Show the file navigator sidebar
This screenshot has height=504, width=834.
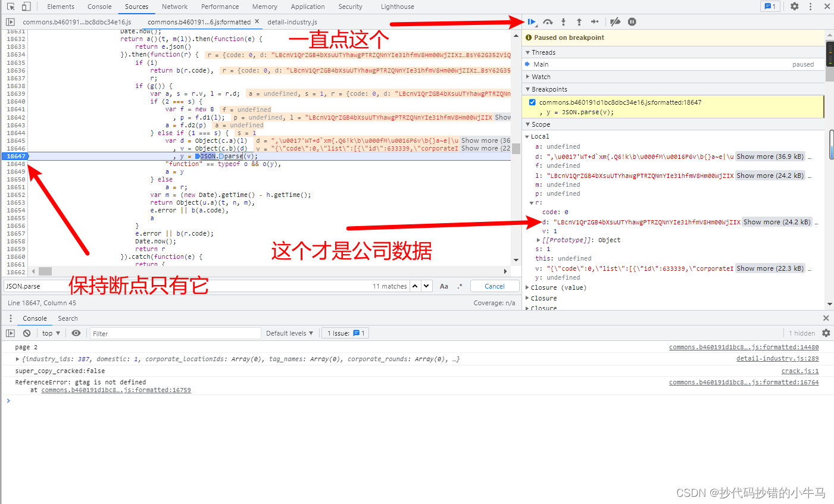(x=10, y=22)
